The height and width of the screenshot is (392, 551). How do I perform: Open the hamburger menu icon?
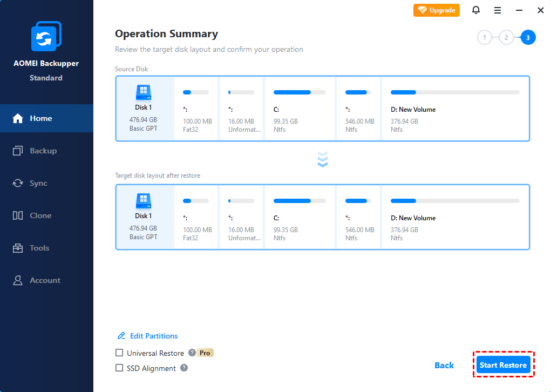(x=497, y=10)
